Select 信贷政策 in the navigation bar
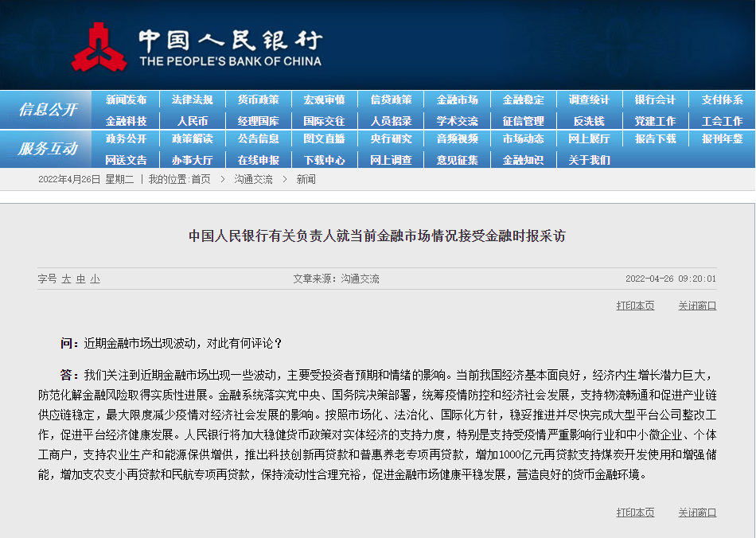This screenshot has height=538, width=756. [x=391, y=99]
